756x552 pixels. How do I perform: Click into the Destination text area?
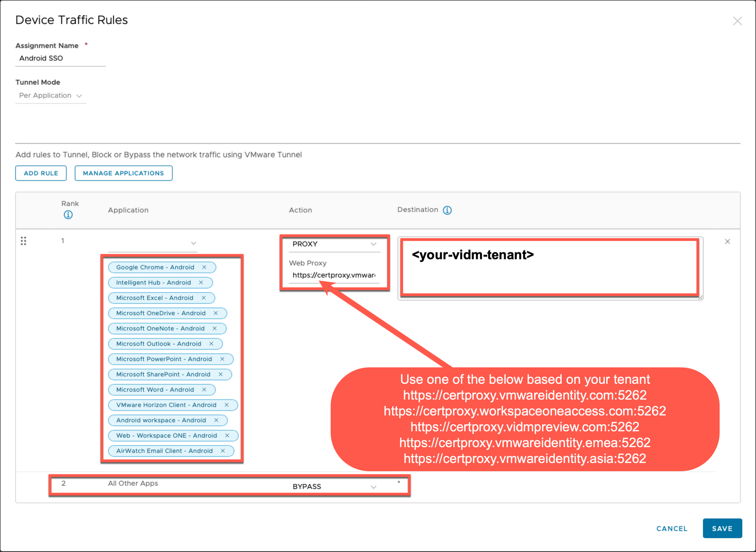pyautogui.click(x=550, y=268)
